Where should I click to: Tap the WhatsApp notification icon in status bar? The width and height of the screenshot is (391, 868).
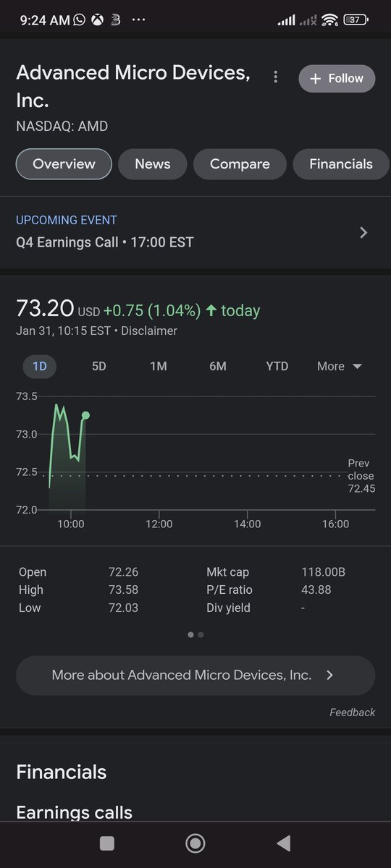pos(79,20)
